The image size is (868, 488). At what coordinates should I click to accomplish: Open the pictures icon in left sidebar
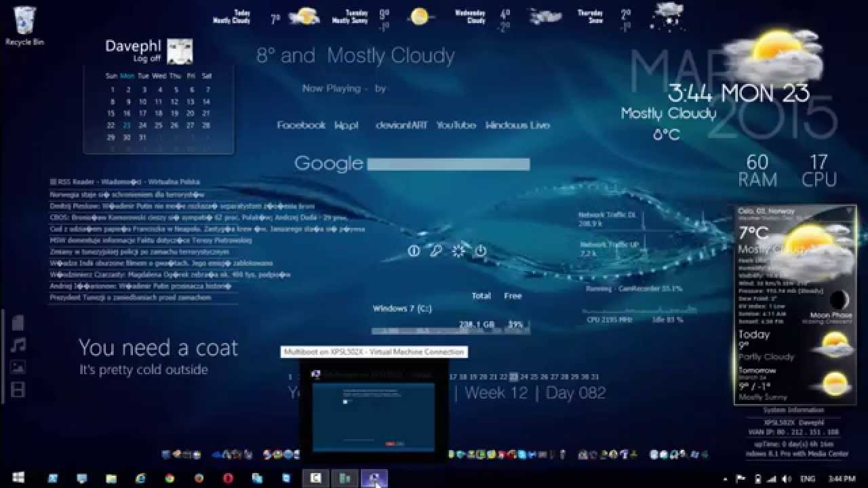point(18,367)
